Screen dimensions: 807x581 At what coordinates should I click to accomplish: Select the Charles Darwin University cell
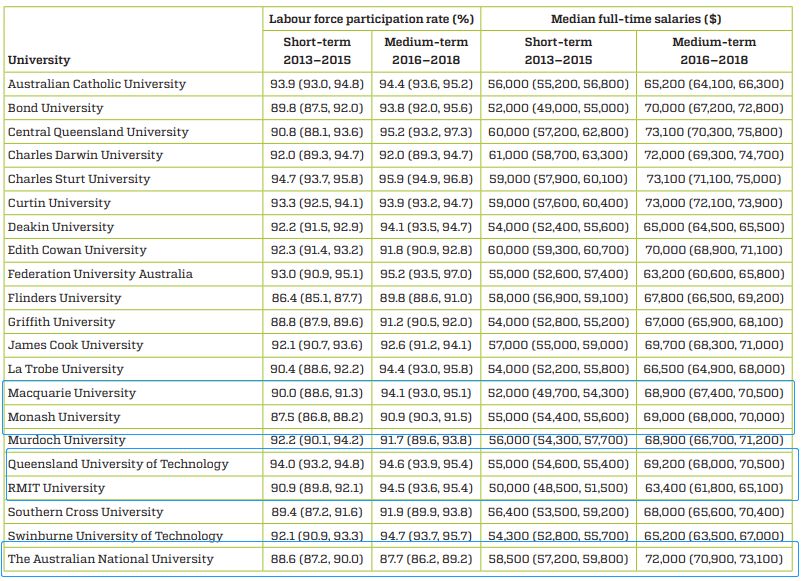coord(85,155)
